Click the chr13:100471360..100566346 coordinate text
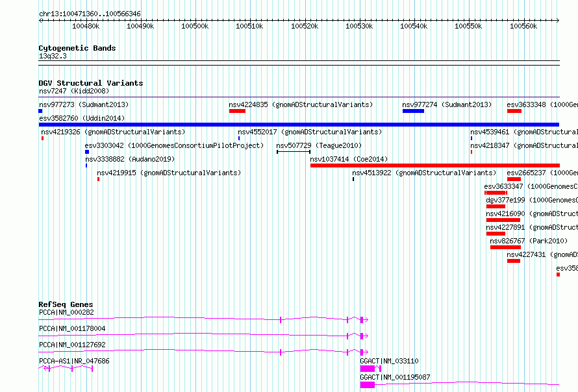The height and width of the screenshot is (392, 578). (90, 14)
